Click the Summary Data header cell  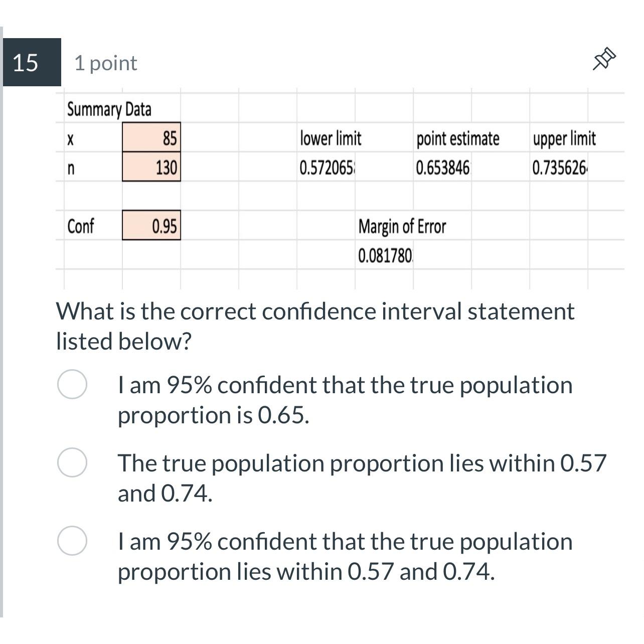[x=110, y=109]
